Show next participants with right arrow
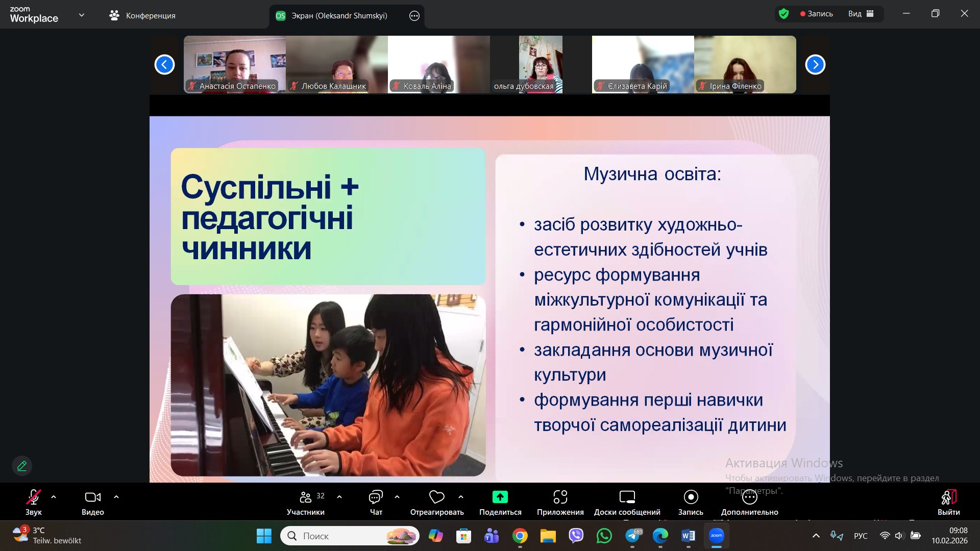The image size is (980, 551). (x=815, y=65)
